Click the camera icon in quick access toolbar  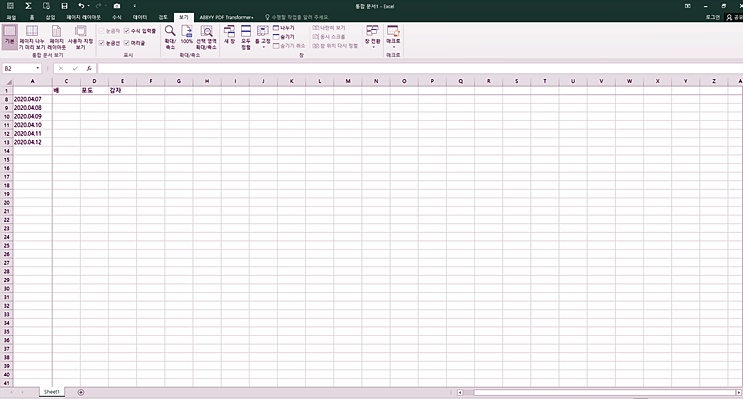coord(117,6)
